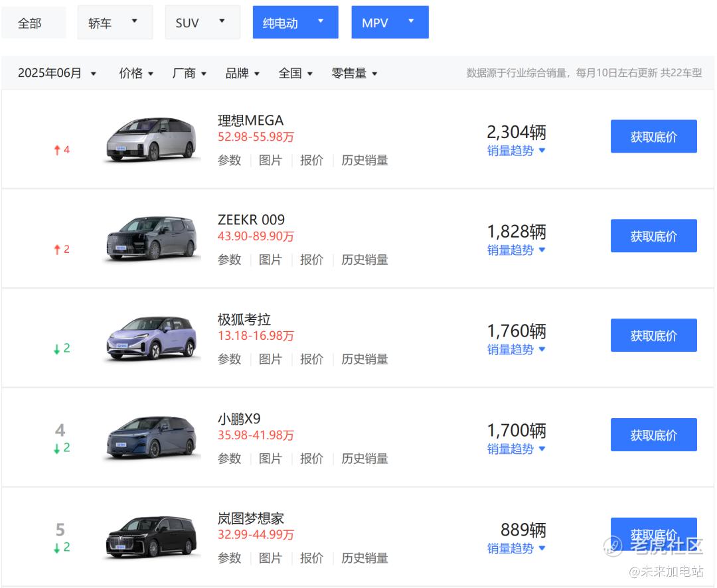View 图片 for 极狐考拉

[x=270, y=360]
